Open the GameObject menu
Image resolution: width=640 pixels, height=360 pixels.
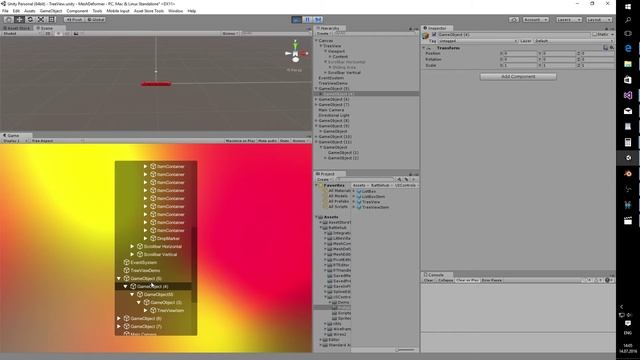[51, 11]
